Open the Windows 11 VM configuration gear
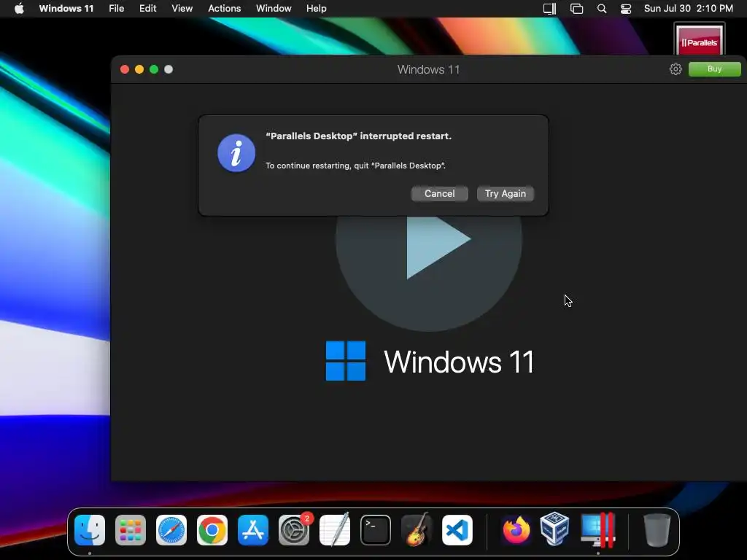Viewport: 747px width, 560px height. click(675, 69)
